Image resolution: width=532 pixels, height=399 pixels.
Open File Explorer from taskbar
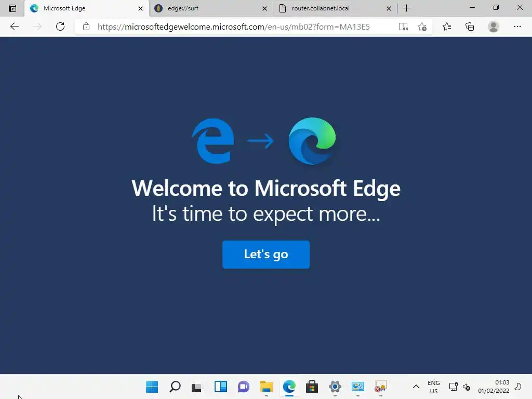[x=267, y=387]
